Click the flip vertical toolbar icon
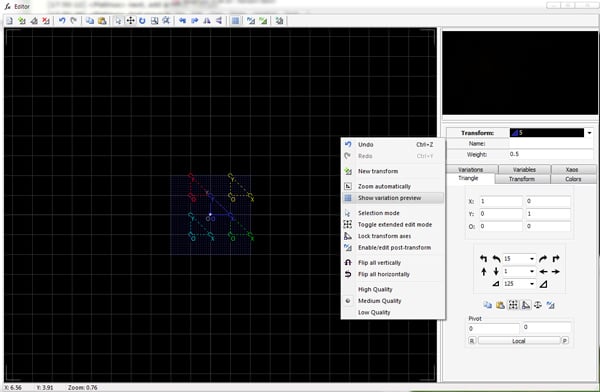600x392 pixels. [219, 21]
